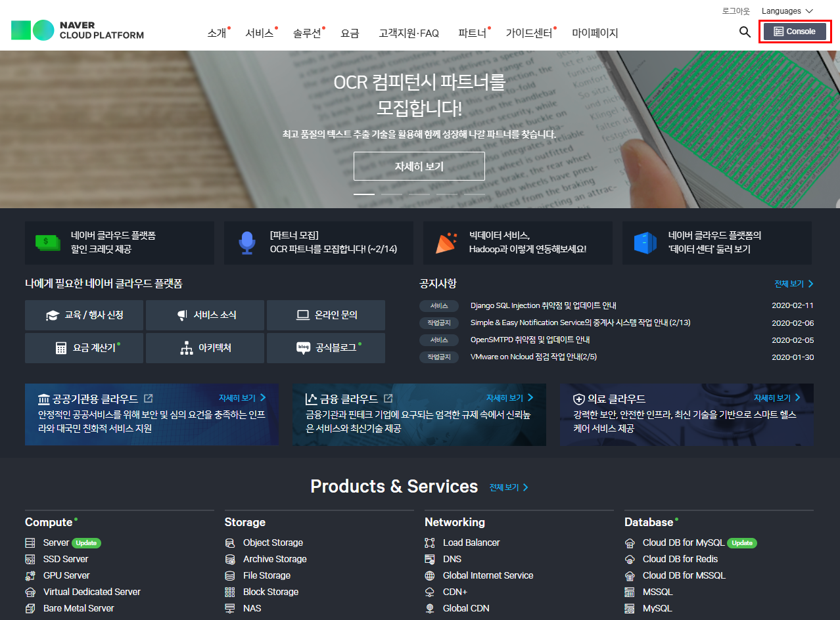Viewport: 840px width, 620px height.
Task: Open 전체 보기 next to 공지사항
Action: [794, 284]
